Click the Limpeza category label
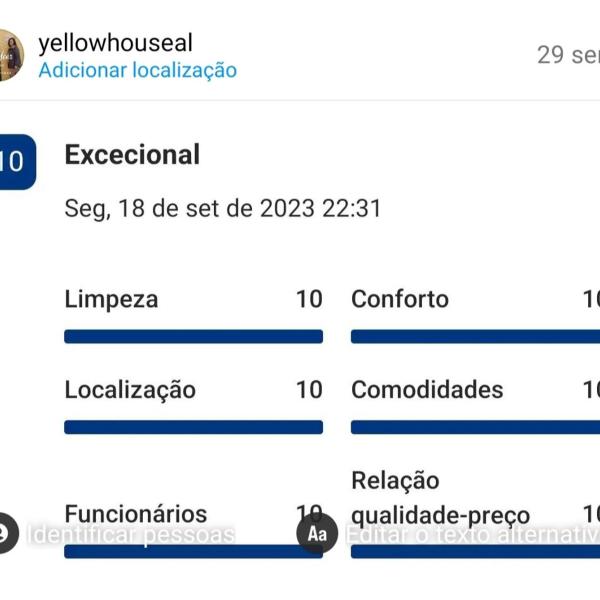Image resolution: width=600 pixels, height=600 pixels. (x=111, y=299)
